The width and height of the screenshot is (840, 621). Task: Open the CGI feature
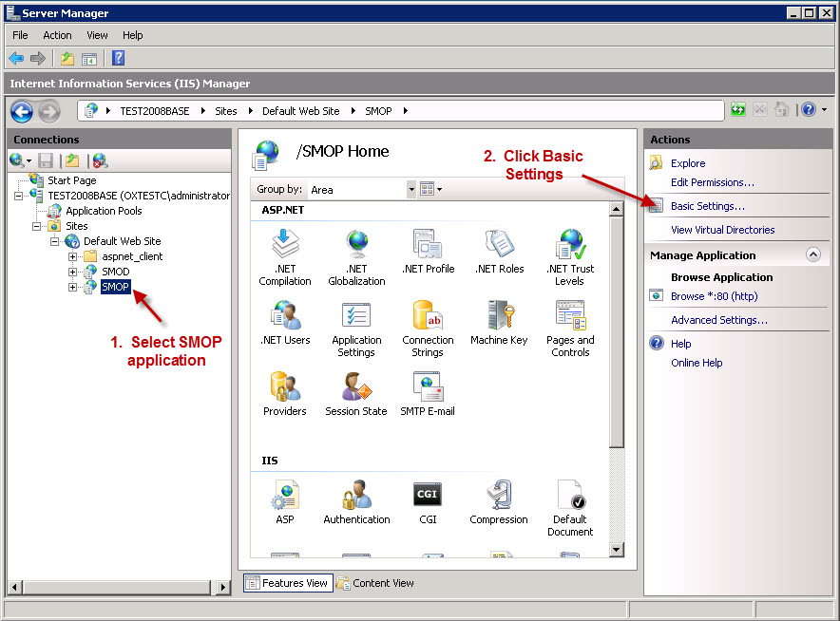click(428, 501)
